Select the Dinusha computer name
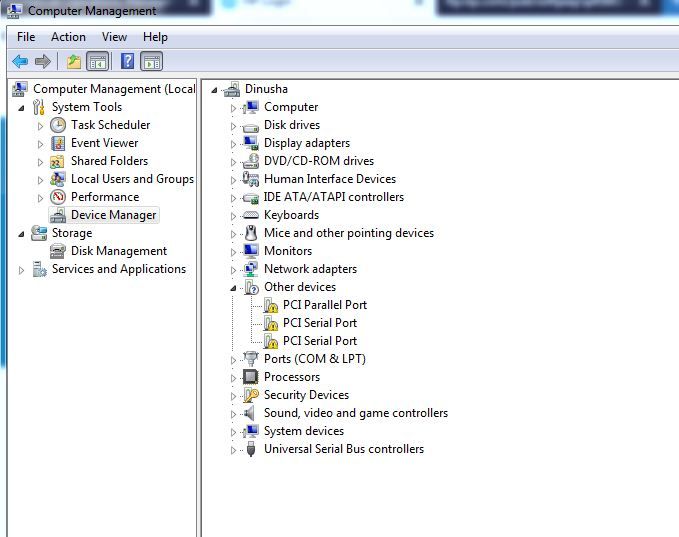Screen dimensions: 679x537 point(266,89)
